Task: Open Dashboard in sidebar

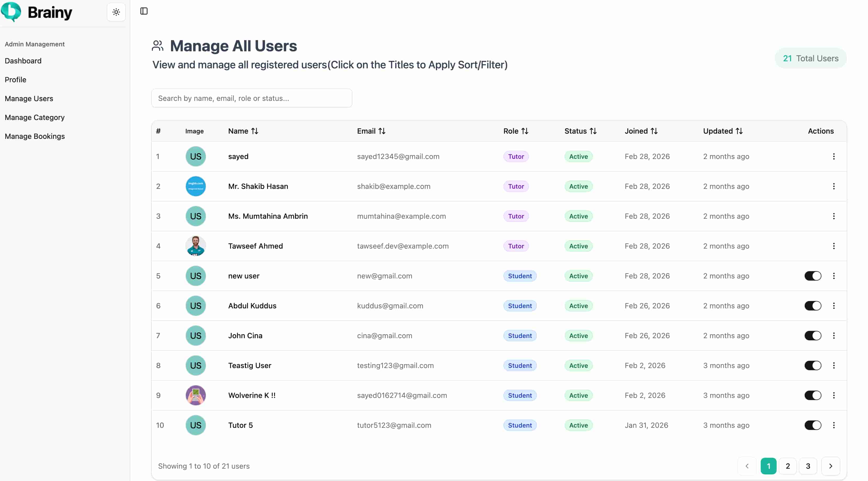Action: tap(23, 61)
